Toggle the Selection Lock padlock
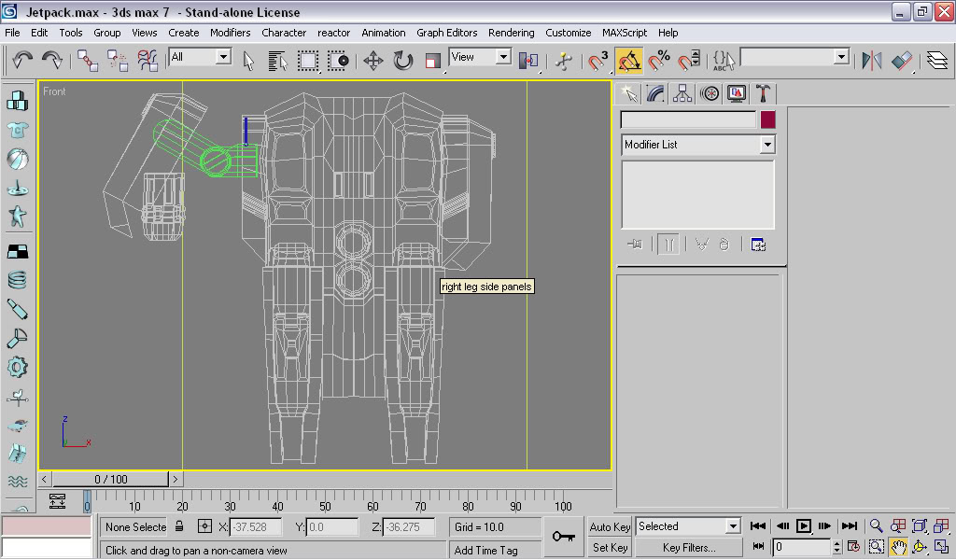This screenshot has height=560, width=956. pos(179,525)
